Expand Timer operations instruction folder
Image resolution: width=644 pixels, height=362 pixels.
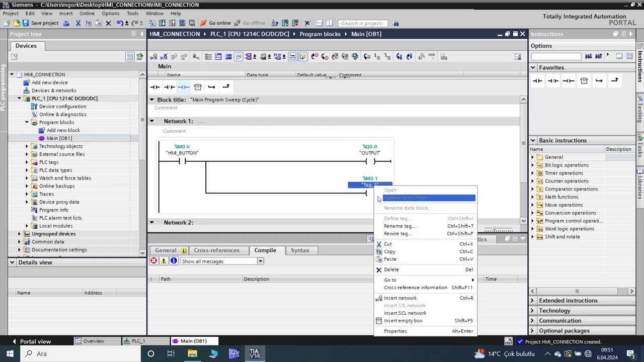pos(533,173)
